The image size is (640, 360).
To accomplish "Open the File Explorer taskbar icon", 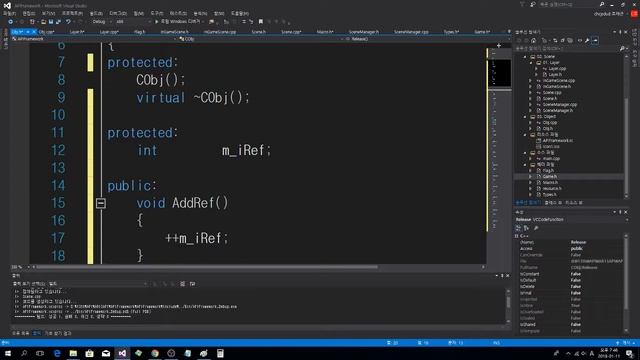I will (x=73, y=353).
